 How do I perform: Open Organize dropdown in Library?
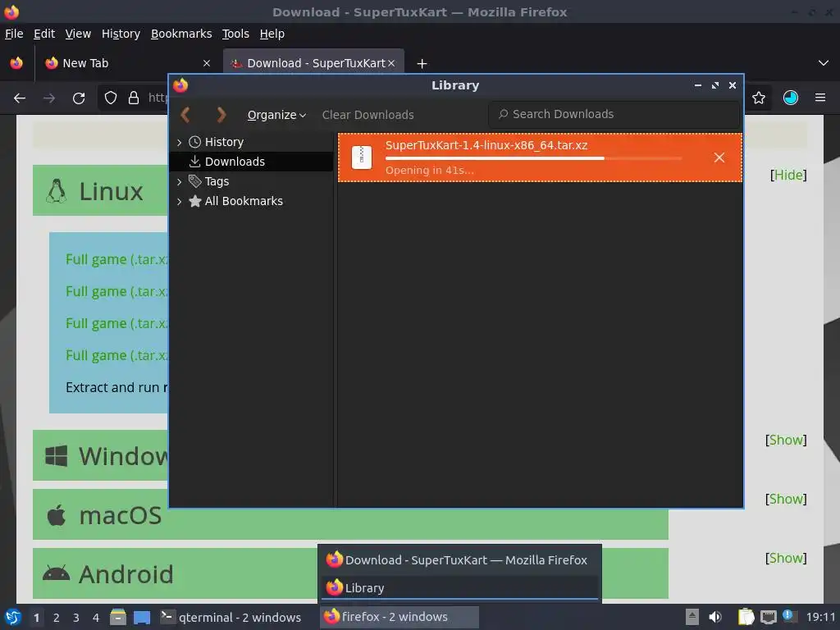(276, 115)
